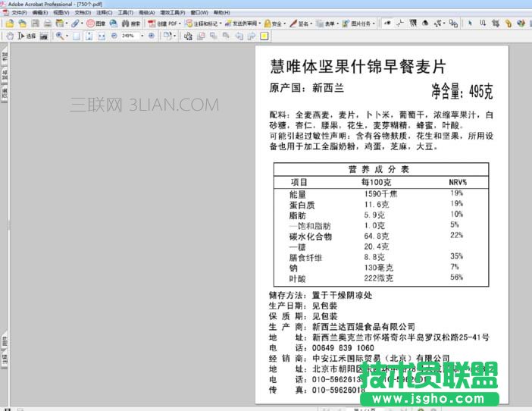Open the first left navigation tab

(5, 56)
